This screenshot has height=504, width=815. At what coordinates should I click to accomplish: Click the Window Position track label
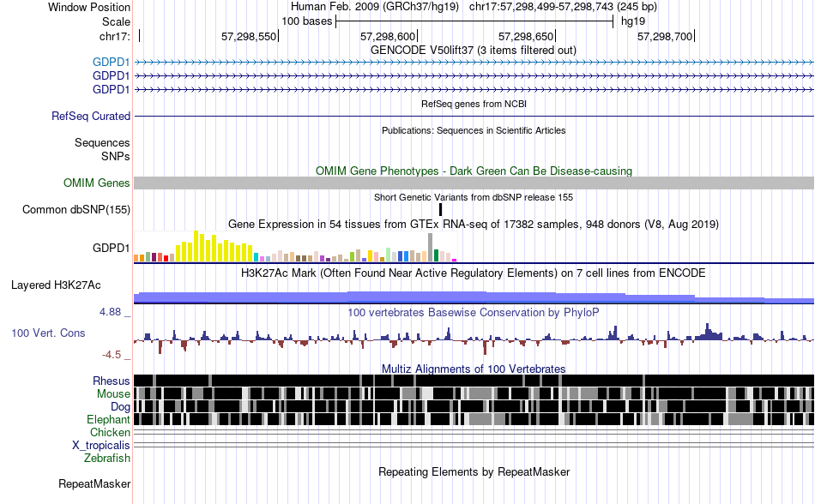click(89, 7)
